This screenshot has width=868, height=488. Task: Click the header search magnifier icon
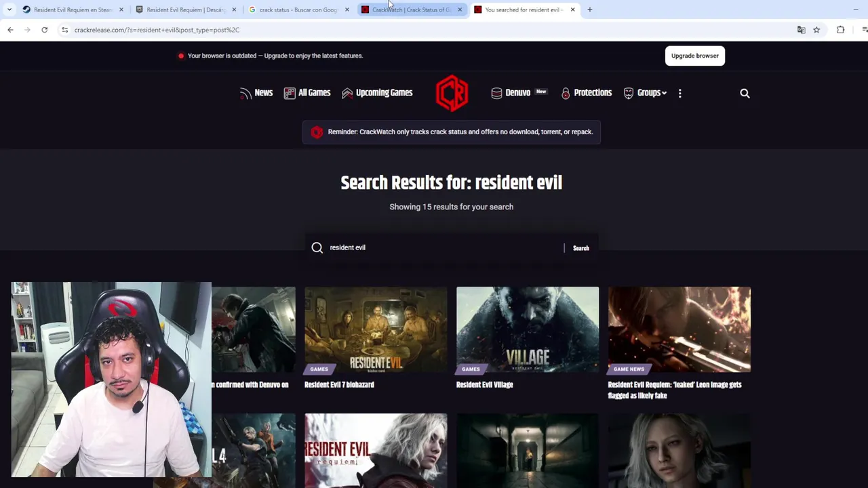[x=745, y=94]
